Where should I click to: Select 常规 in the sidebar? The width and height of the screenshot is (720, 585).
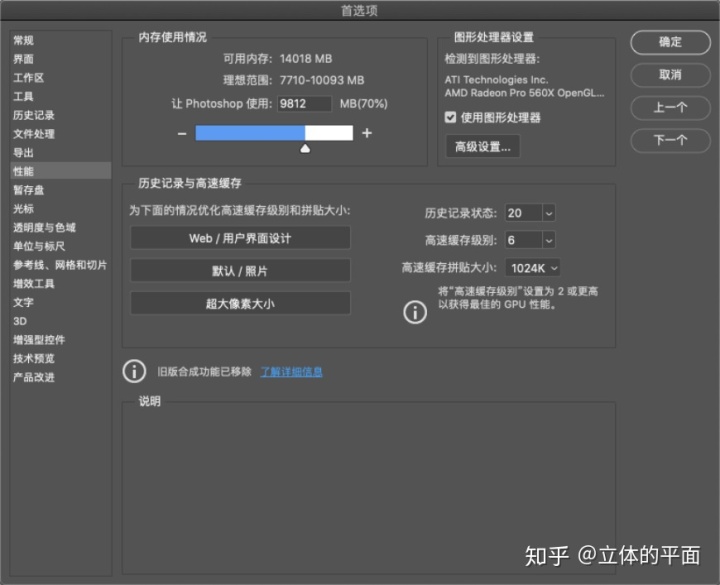coord(60,40)
